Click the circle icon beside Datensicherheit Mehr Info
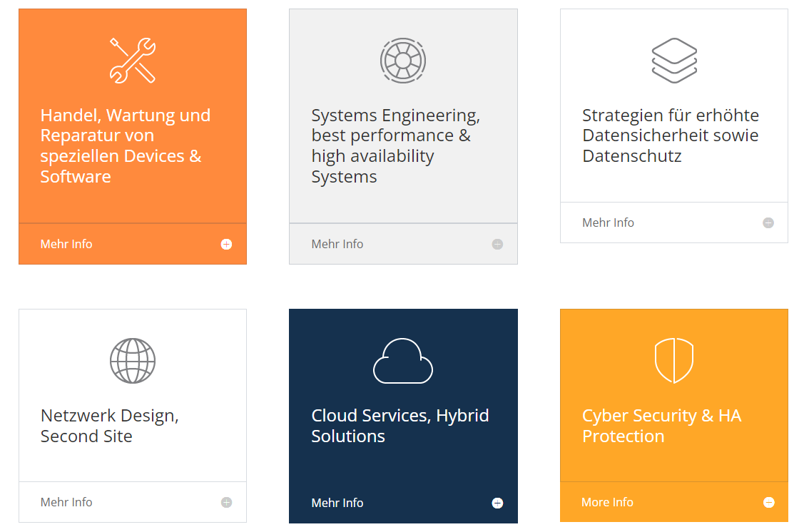809x532 pixels. (x=768, y=222)
